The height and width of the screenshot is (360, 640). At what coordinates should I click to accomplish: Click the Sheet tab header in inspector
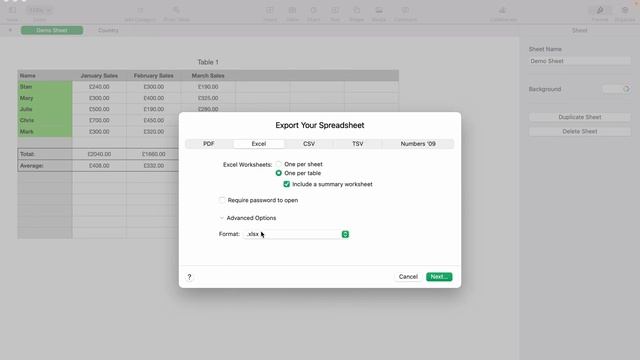tap(580, 30)
